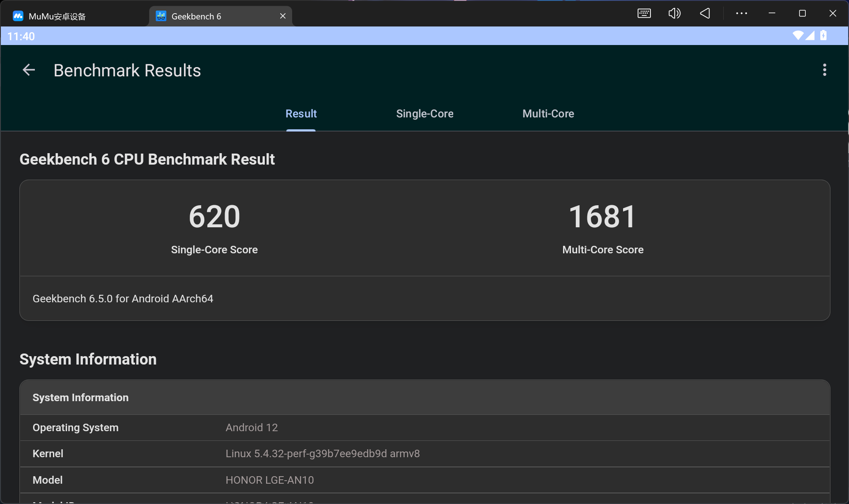Click the Operating System row label
Viewport: 849px width, 504px height.
click(75, 428)
